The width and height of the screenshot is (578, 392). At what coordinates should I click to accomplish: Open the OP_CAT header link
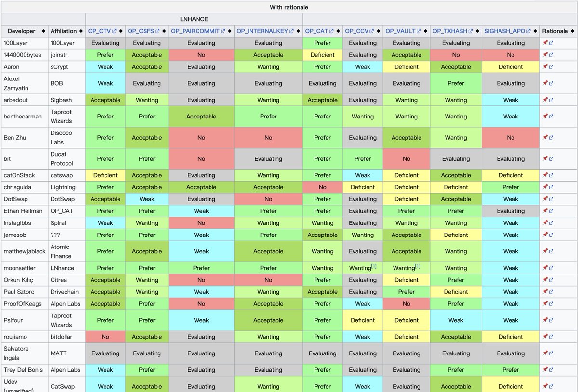point(319,31)
